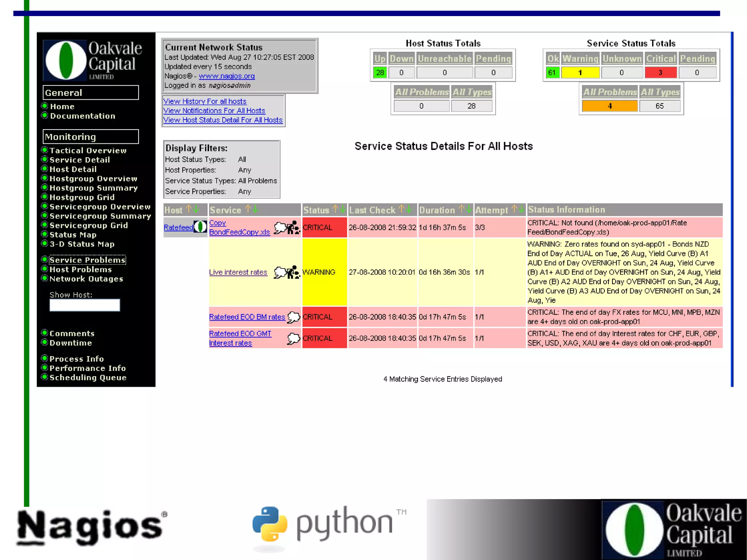Click the red Critical count 3 cell
747x560 pixels.
pyautogui.click(x=661, y=73)
